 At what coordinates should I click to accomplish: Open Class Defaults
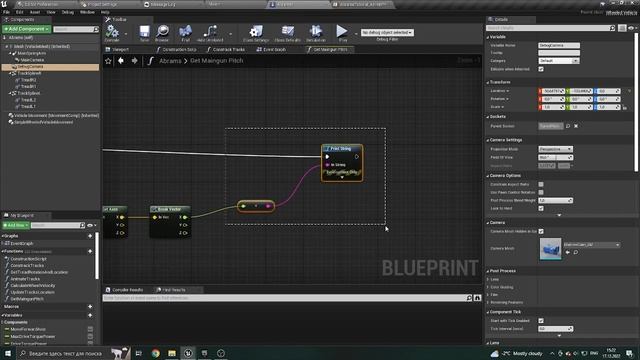click(x=287, y=31)
